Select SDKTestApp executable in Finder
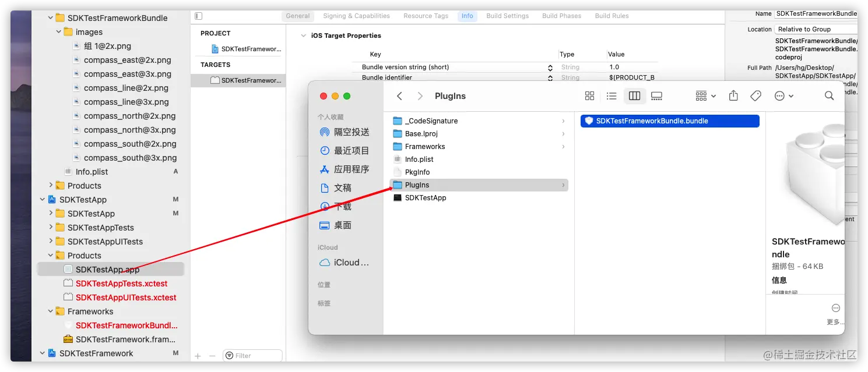The image size is (868, 372). tap(479, 198)
